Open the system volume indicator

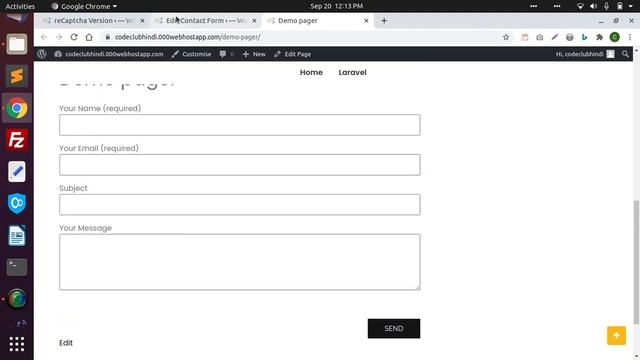click(593, 6)
